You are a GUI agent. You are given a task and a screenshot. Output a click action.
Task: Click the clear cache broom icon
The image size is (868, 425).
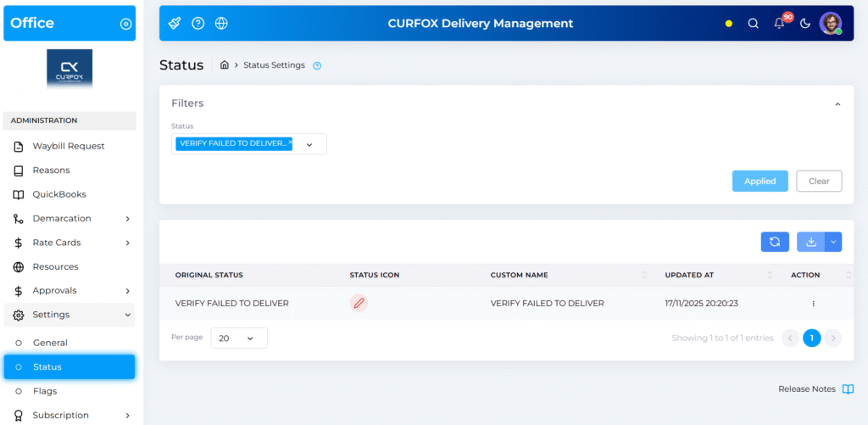click(x=175, y=24)
